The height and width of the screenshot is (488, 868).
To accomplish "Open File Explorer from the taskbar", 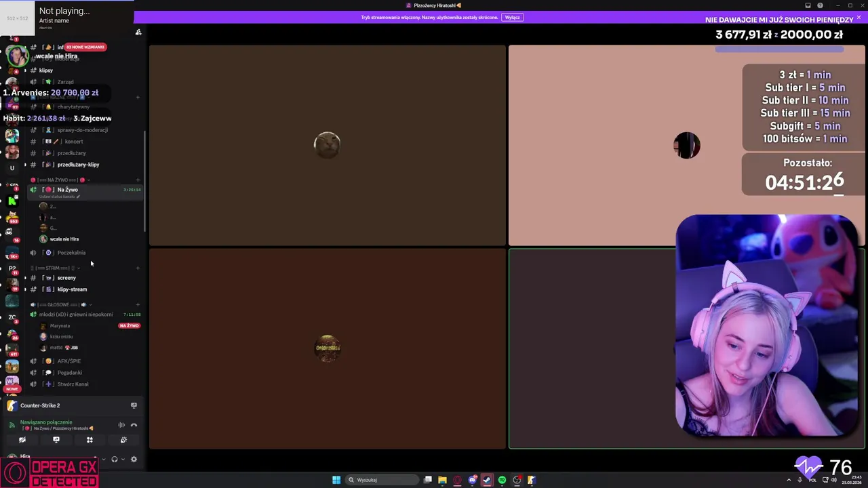I will (x=442, y=480).
